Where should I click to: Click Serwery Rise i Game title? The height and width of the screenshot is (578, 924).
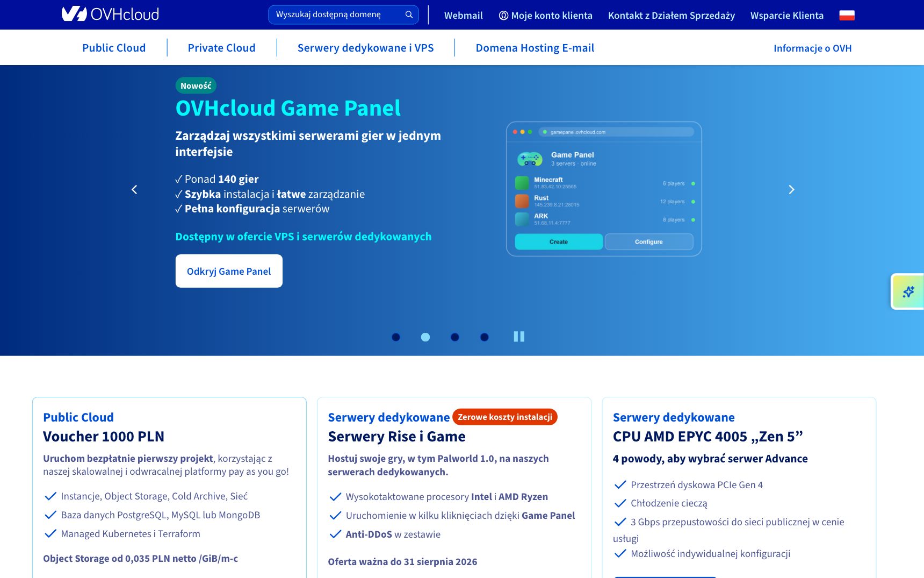click(x=396, y=437)
